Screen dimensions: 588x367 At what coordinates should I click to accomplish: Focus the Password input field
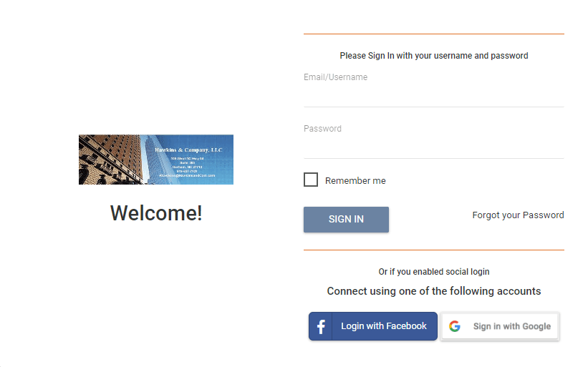[x=433, y=147]
